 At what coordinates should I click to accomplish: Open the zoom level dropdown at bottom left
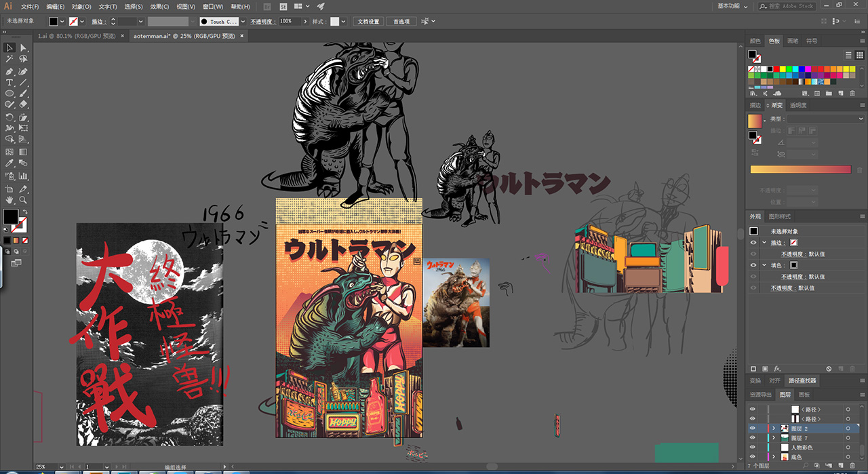(x=62, y=467)
